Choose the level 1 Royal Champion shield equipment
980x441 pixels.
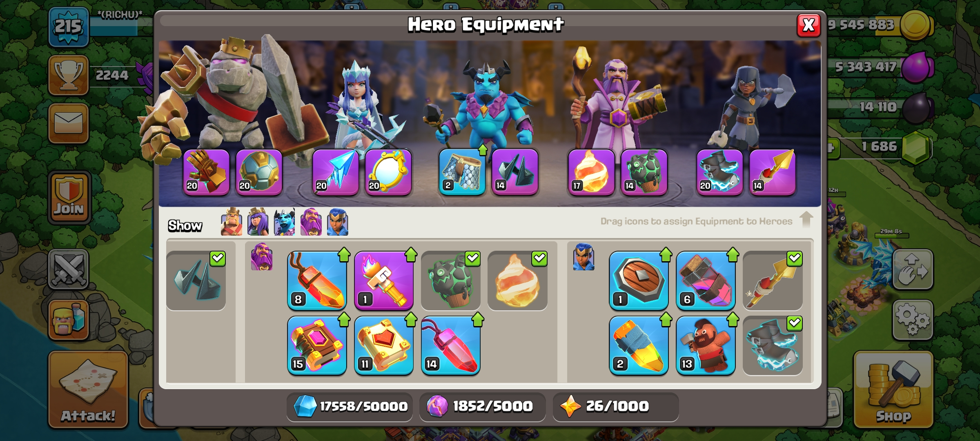click(x=639, y=281)
